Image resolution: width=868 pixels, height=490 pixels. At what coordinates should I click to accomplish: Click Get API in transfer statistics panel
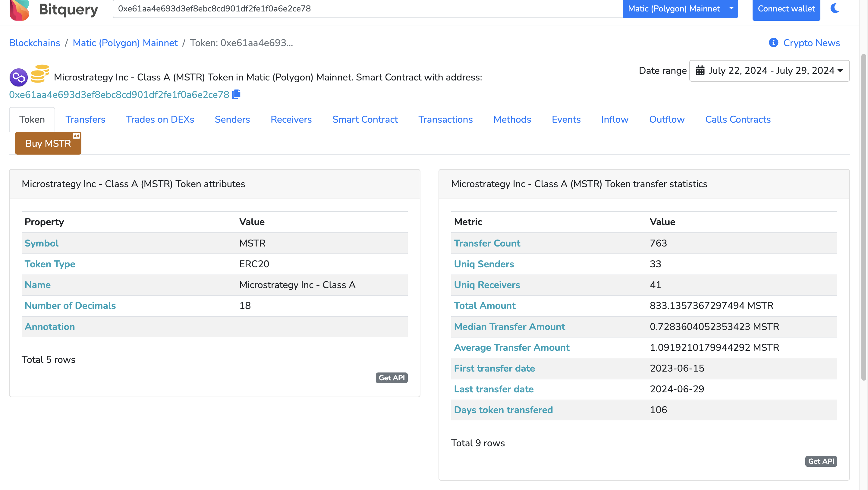821,461
